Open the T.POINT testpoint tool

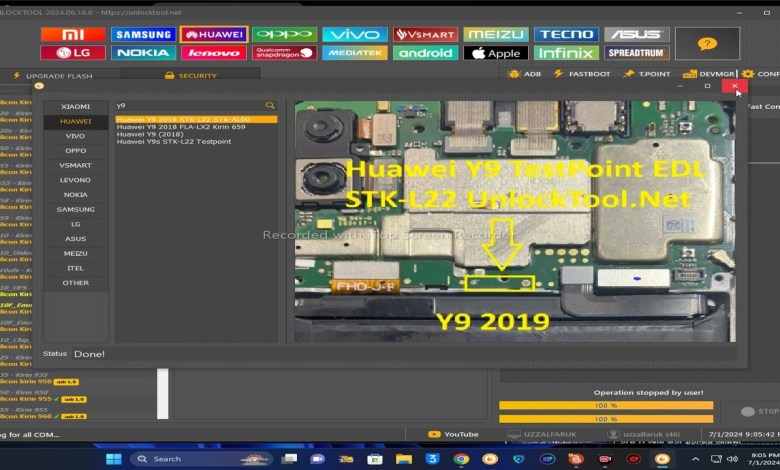click(647, 74)
